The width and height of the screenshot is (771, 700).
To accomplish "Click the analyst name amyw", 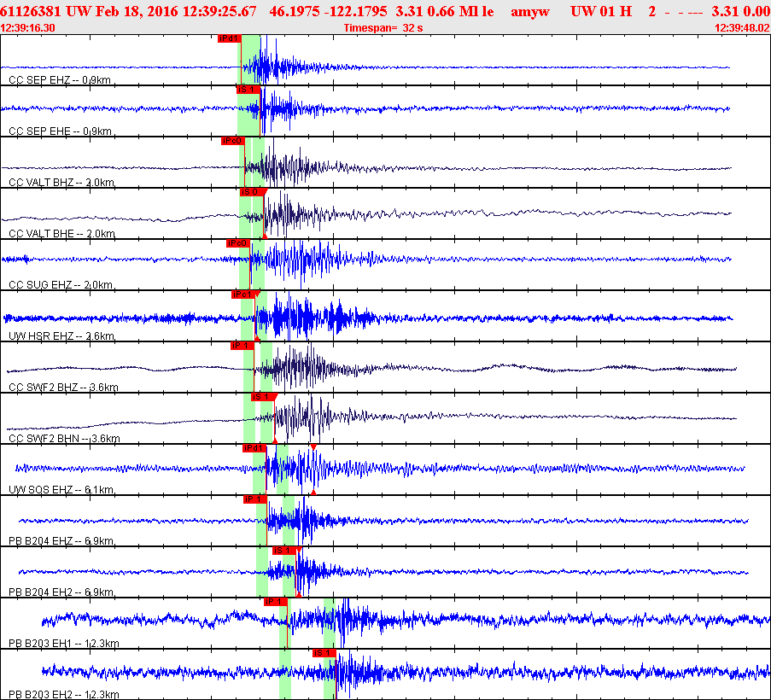I will (530, 11).
